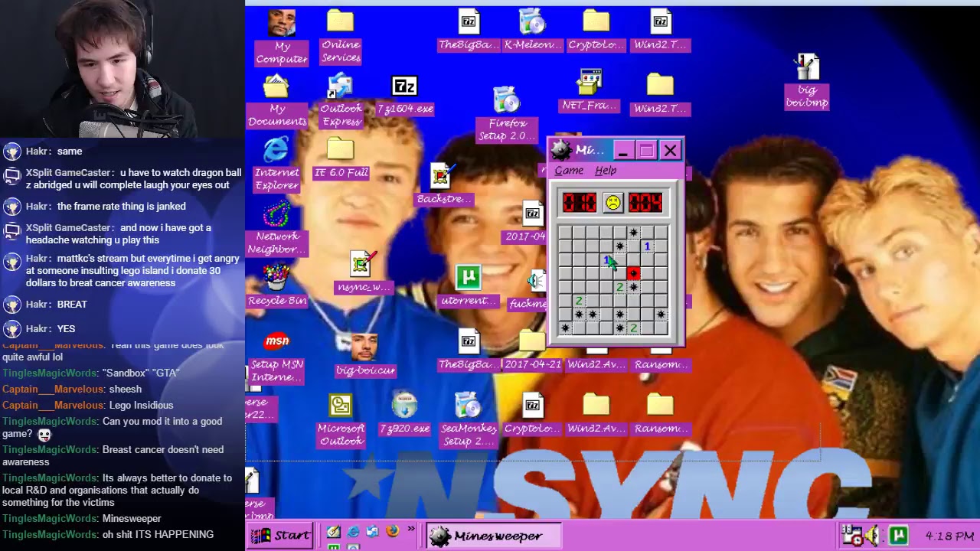Click the red exploded mine cell
980x551 pixels.
click(x=633, y=273)
